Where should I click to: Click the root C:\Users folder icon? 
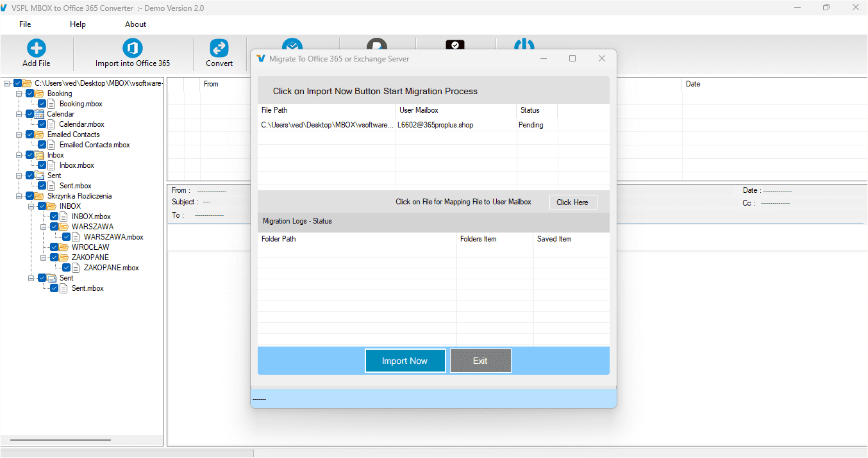28,83
